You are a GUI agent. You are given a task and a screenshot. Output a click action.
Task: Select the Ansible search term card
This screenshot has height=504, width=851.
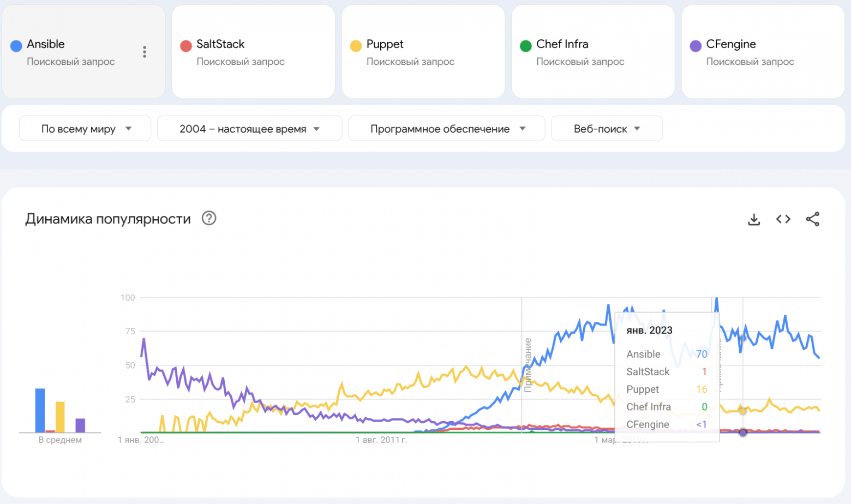tap(71, 52)
